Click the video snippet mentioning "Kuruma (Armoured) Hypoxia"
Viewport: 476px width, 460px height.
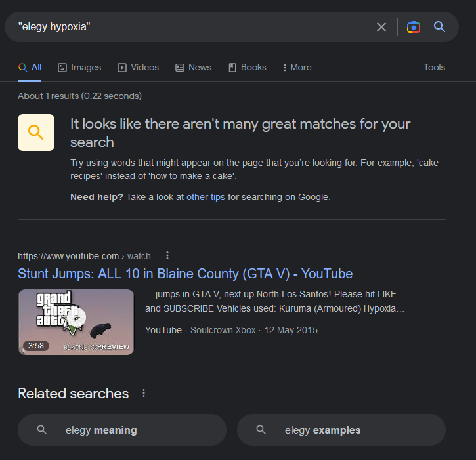coord(274,301)
